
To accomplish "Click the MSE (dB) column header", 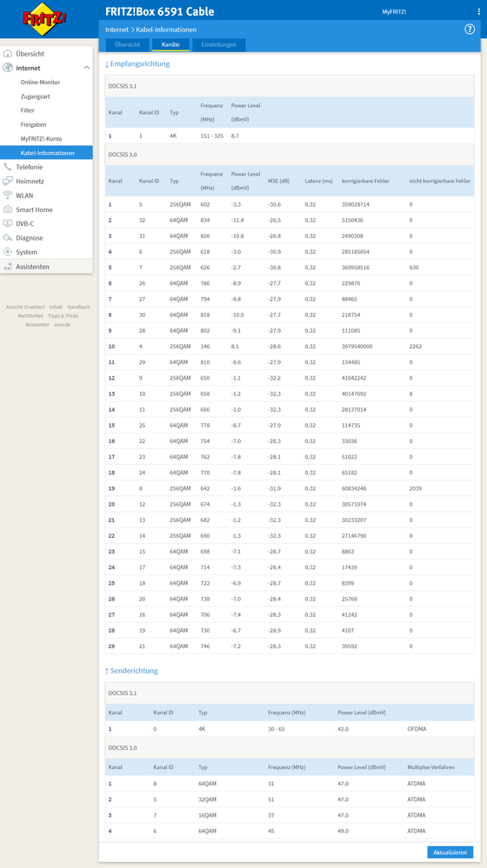I will [x=278, y=181].
